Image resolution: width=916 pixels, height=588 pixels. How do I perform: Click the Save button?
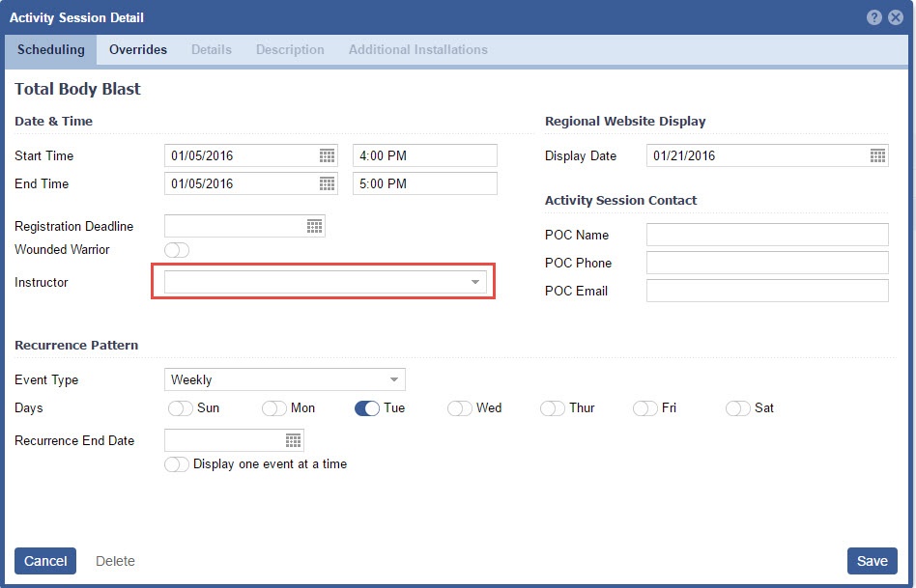(872, 561)
